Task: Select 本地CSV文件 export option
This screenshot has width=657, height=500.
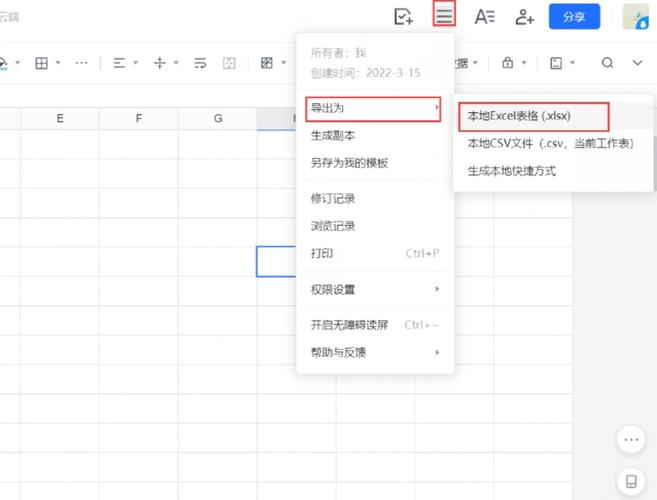Action: (552, 144)
